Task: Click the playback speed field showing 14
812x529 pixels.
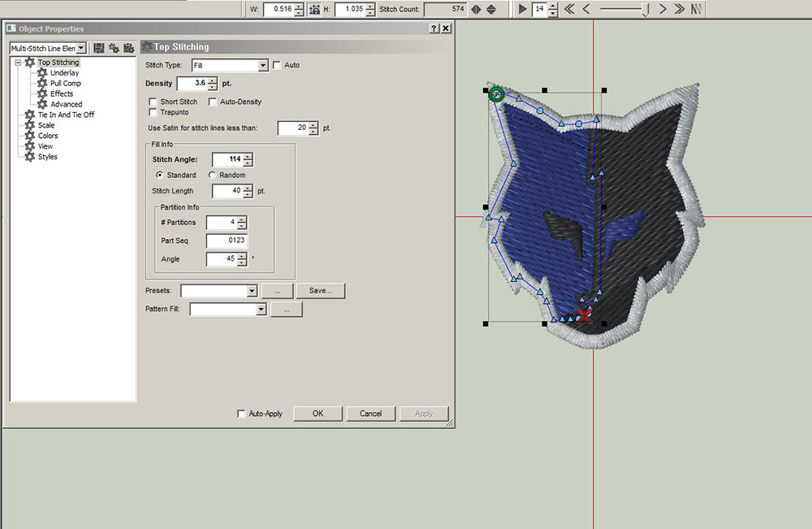Action: (x=540, y=9)
